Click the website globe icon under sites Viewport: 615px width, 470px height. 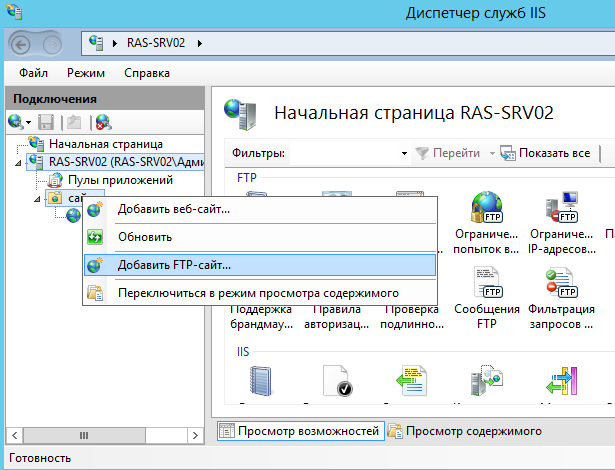click(73, 215)
